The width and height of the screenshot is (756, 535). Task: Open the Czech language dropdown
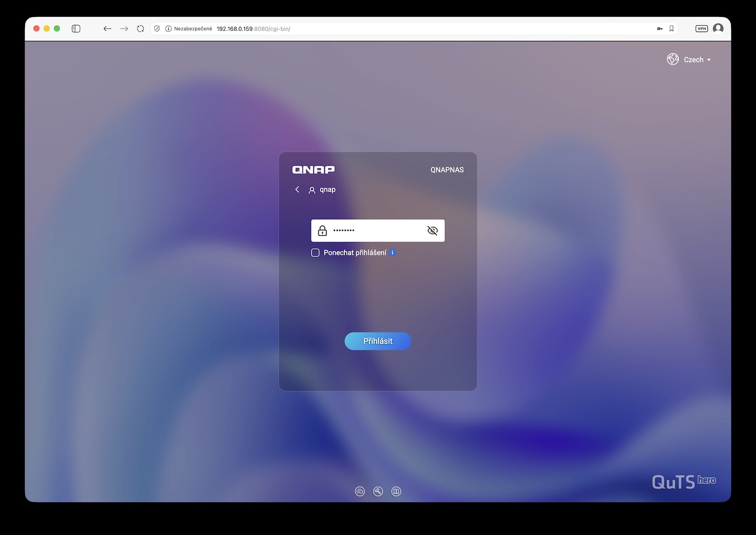[697, 60]
